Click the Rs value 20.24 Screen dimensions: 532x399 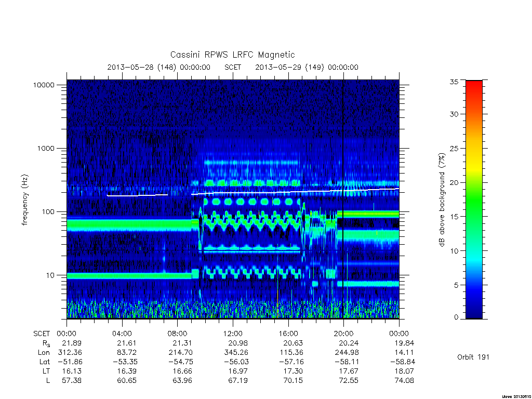pos(349,343)
